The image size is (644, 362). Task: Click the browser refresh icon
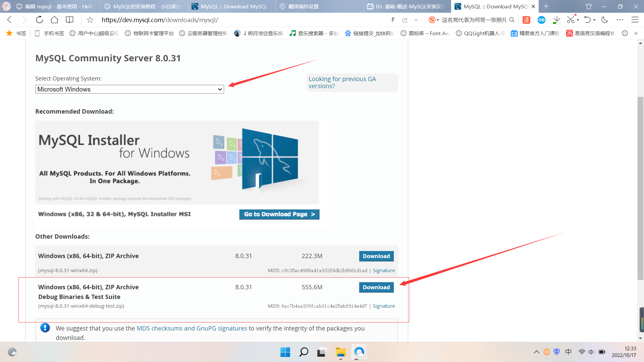coord(40,20)
